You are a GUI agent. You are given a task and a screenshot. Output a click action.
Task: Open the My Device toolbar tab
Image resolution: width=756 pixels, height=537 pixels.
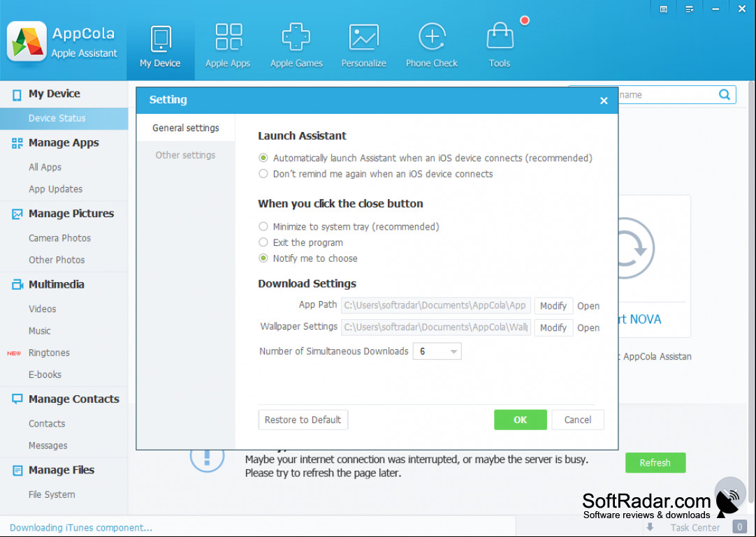161,47
